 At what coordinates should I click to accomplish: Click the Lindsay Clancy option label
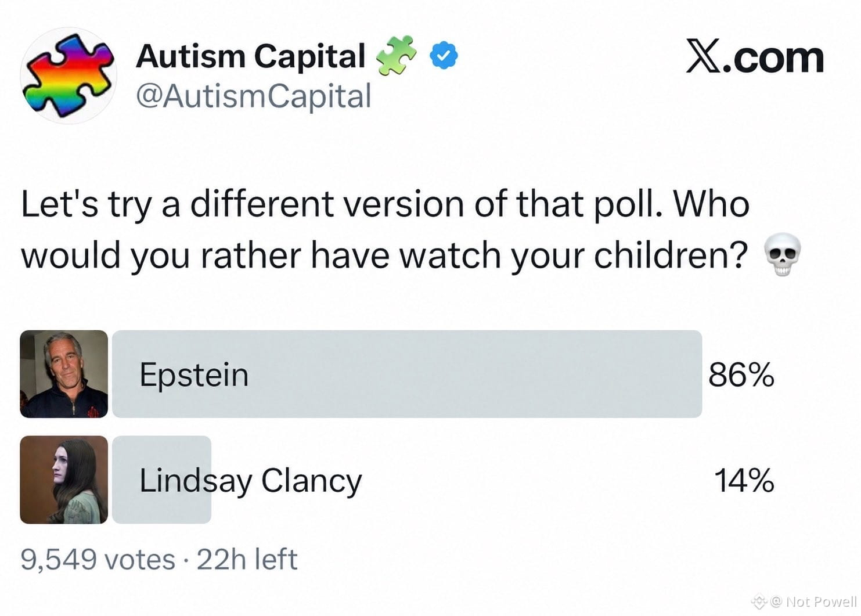click(250, 481)
